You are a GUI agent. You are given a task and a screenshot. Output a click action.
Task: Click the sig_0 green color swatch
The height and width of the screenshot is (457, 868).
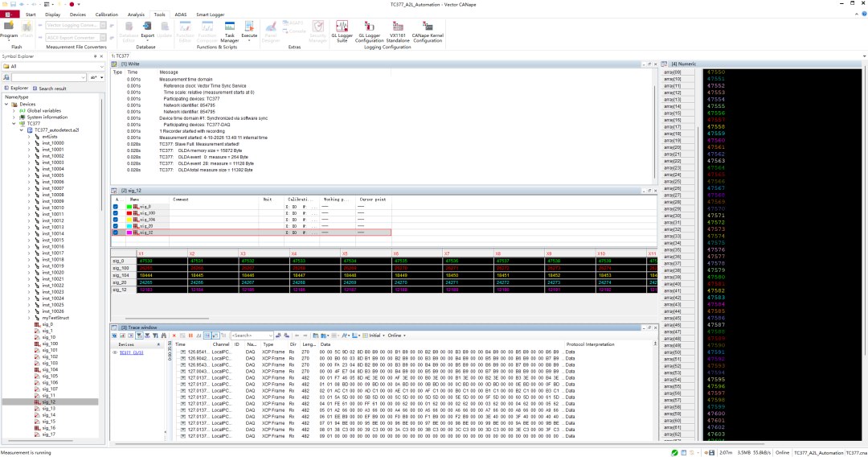tap(129, 207)
